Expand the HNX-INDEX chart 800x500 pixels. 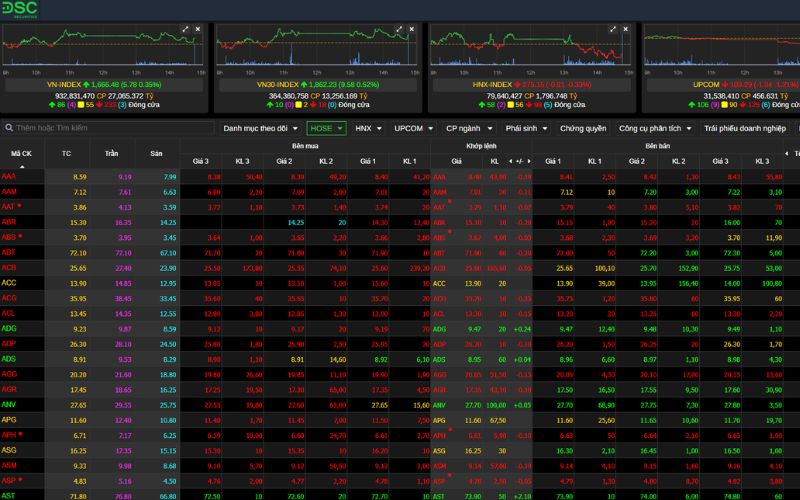tap(612, 30)
